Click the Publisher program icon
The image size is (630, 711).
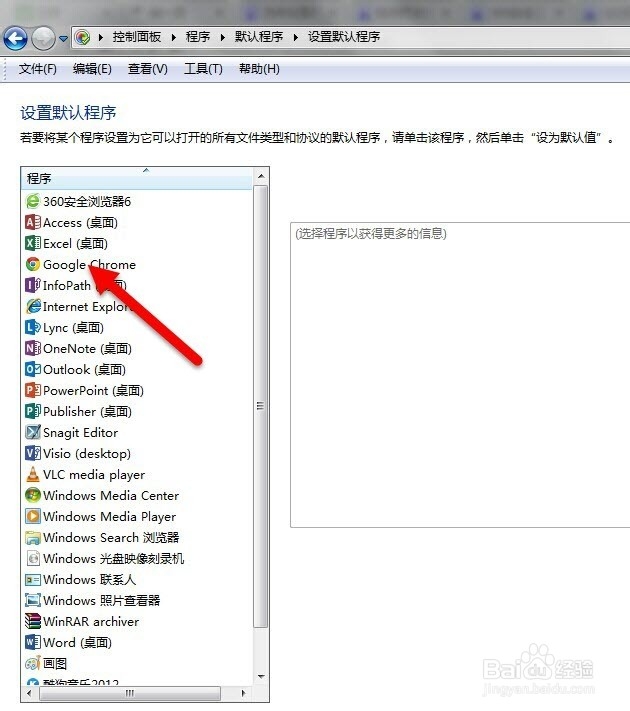[33, 411]
